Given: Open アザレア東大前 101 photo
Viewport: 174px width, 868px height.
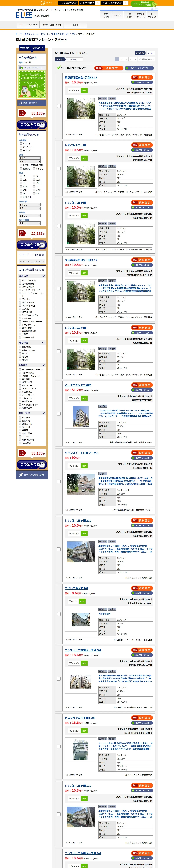Looking at the screenshot, I should (x=81, y=620).
